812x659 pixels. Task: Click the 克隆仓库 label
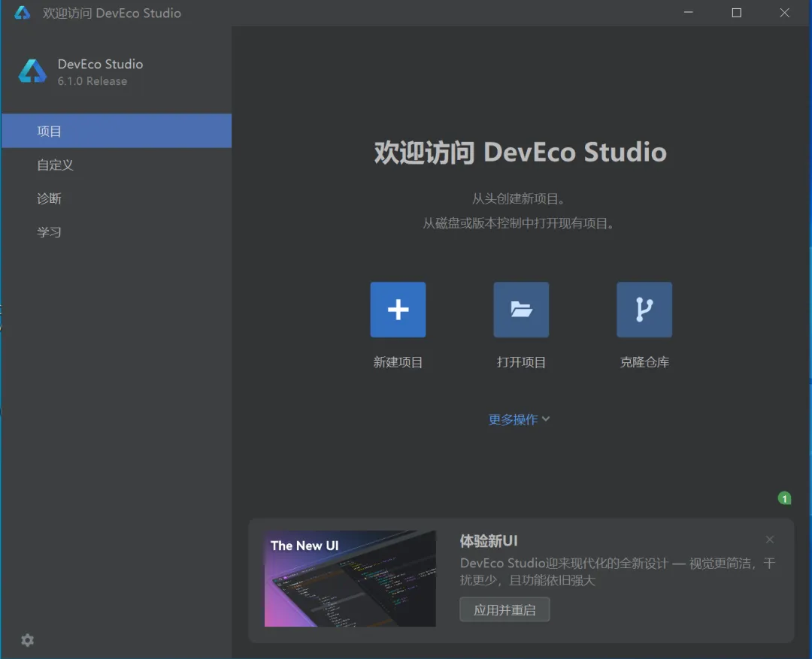(644, 362)
